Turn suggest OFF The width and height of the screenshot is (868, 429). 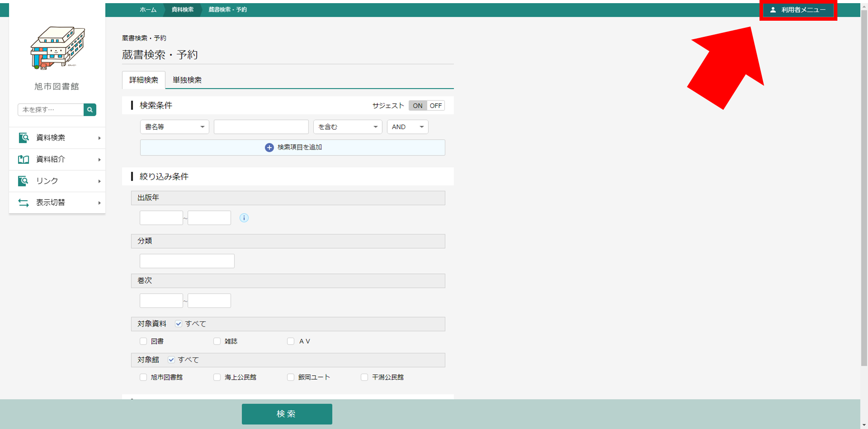(436, 106)
